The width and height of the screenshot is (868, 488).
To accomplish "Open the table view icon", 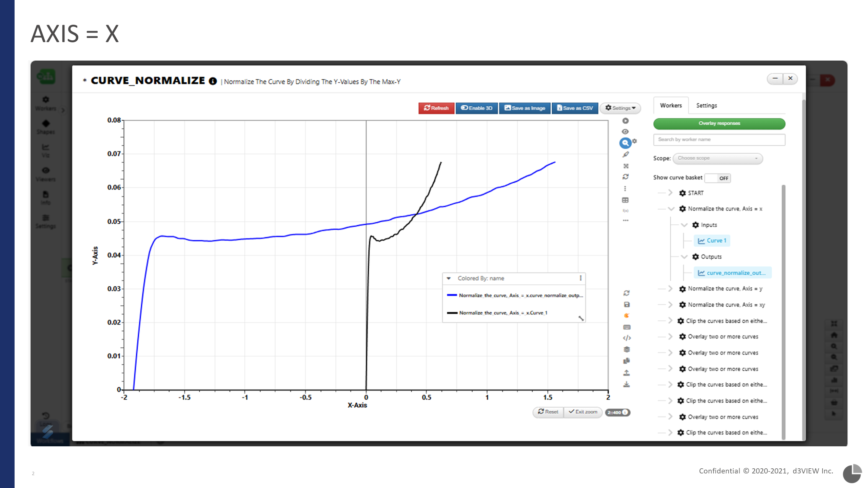I will [x=626, y=200].
